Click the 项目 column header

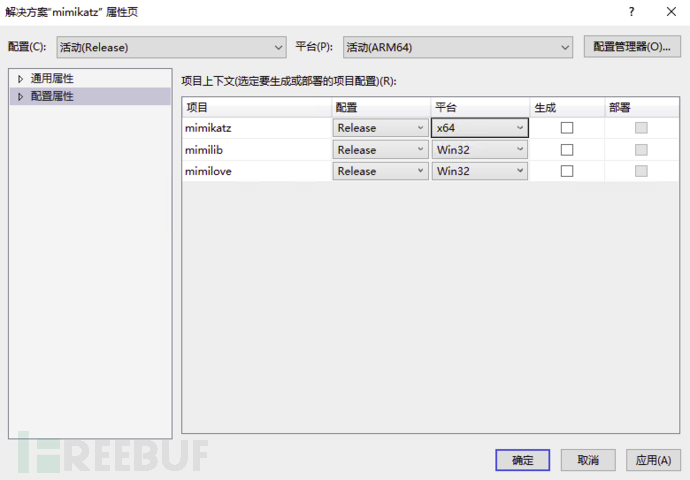pyautogui.click(x=257, y=107)
